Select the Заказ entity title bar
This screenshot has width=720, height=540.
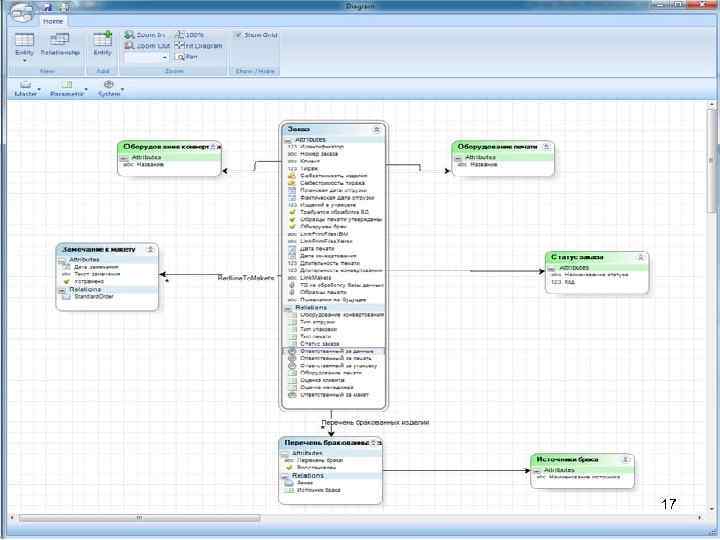pyautogui.click(x=333, y=129)
